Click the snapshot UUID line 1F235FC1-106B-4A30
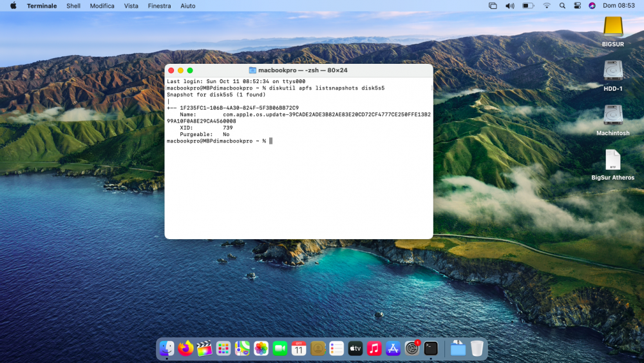The width and height of the screenshot is (644, 363). tap(239, 108)
